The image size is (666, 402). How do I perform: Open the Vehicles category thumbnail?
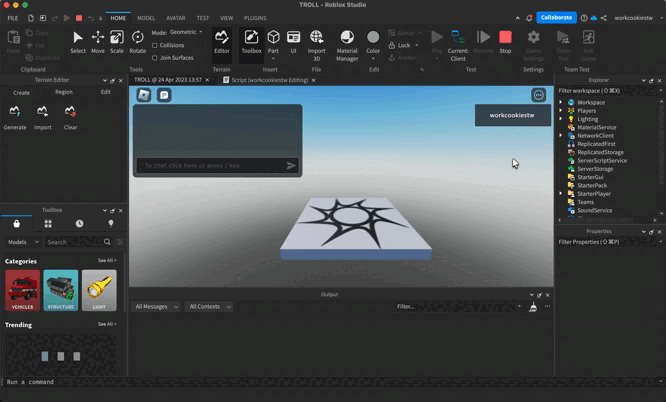23,290
